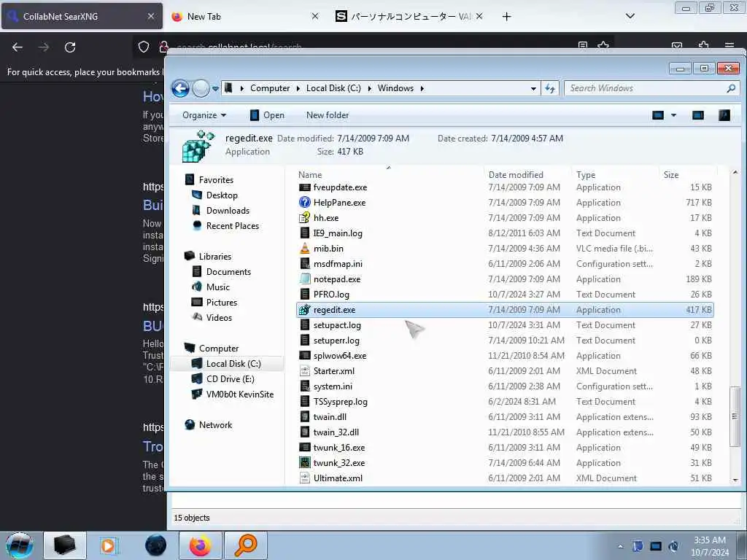Click the Explorer help icon

[x=724, y=115]
